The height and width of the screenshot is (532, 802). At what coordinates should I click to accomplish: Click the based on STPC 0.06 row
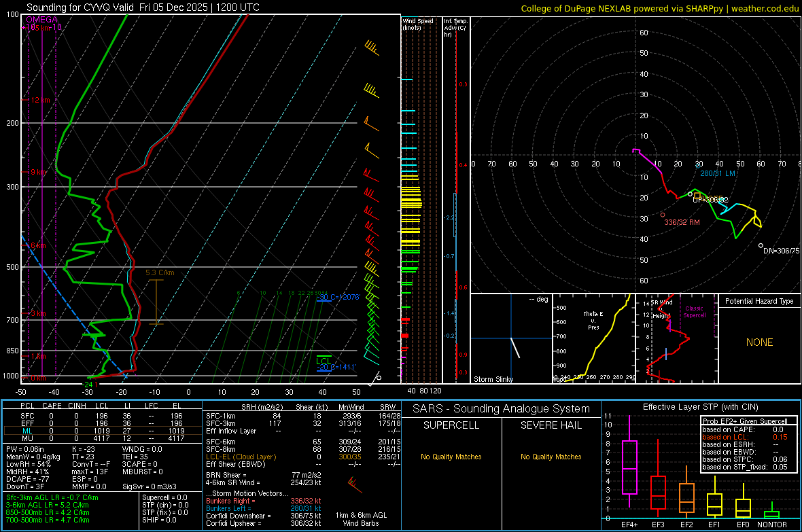(745, 459)
